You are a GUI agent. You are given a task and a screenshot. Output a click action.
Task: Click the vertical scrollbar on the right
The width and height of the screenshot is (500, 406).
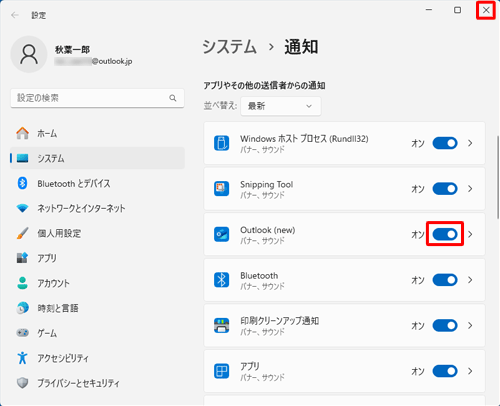[498, 177]
